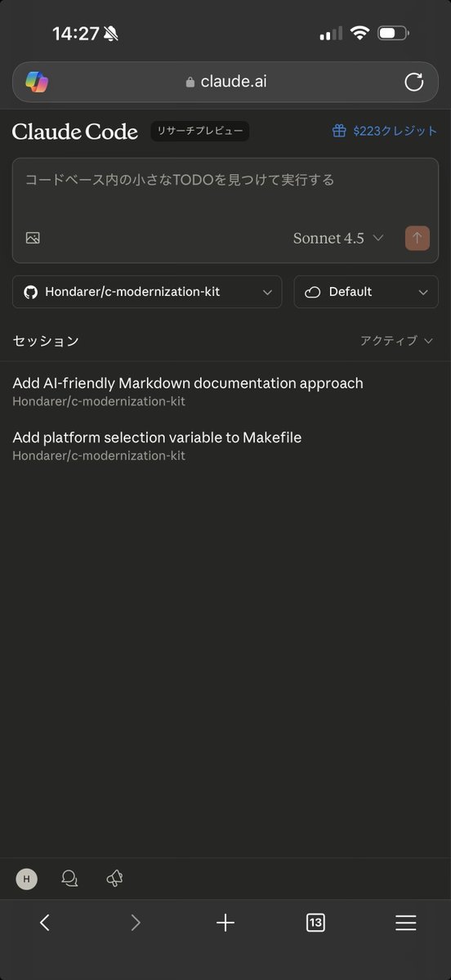Open session Add platform selection variable to Makefile
This screenshot has height=980, width=451.
[x=225, y=445]
